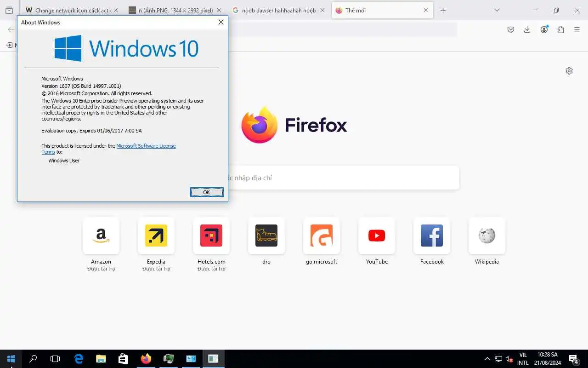
Task: Change the VIE INTL input language
Action: tap(523, 359)
